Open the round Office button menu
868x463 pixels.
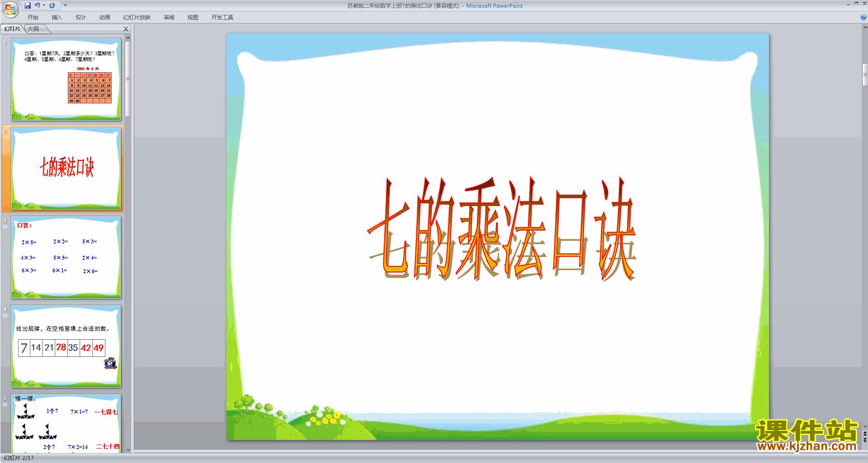10,9
